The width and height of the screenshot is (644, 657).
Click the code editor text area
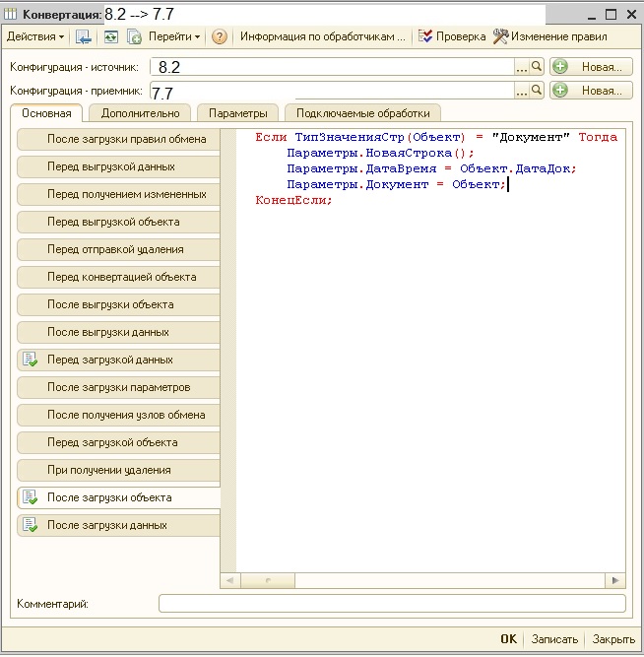(x=430, y=351)
